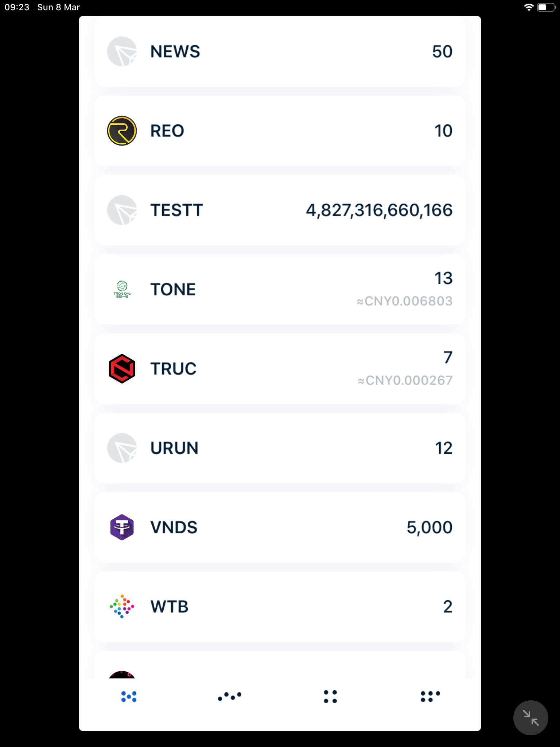Tap the TONE value ≈CNY0.006803
560x747 pixels.
pos(404,301)
